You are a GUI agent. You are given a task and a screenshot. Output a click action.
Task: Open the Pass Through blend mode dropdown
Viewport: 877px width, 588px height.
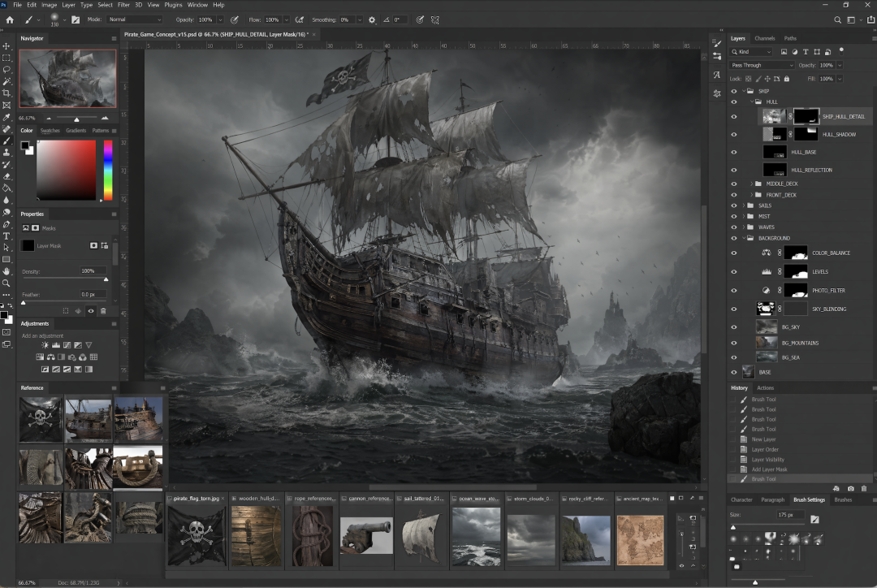pyautogui.click(x=762, y=65)
